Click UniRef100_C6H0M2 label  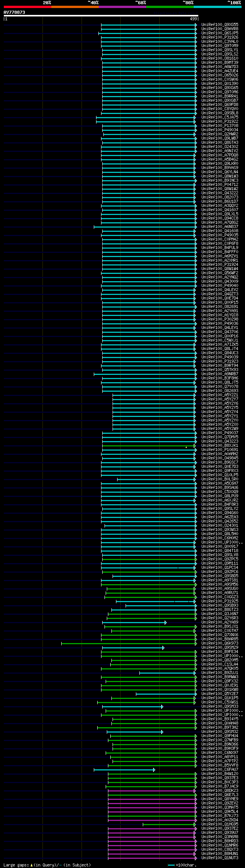[x=220, y=538]
